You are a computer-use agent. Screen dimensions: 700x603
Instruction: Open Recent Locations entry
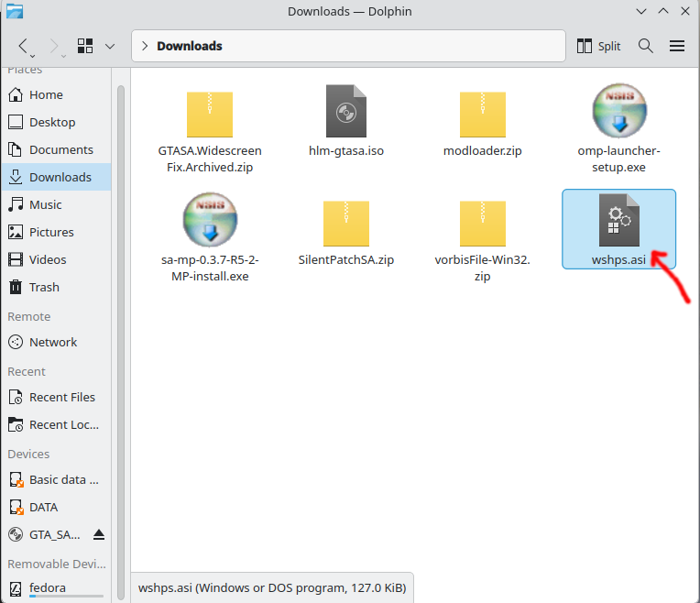tap(56, 424)
